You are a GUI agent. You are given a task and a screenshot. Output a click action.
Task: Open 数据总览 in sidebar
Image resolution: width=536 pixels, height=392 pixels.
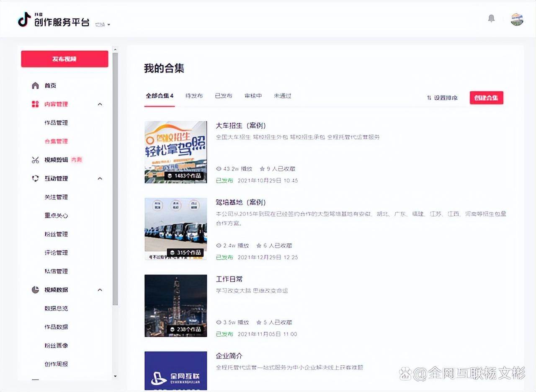(x=56, y=308)
